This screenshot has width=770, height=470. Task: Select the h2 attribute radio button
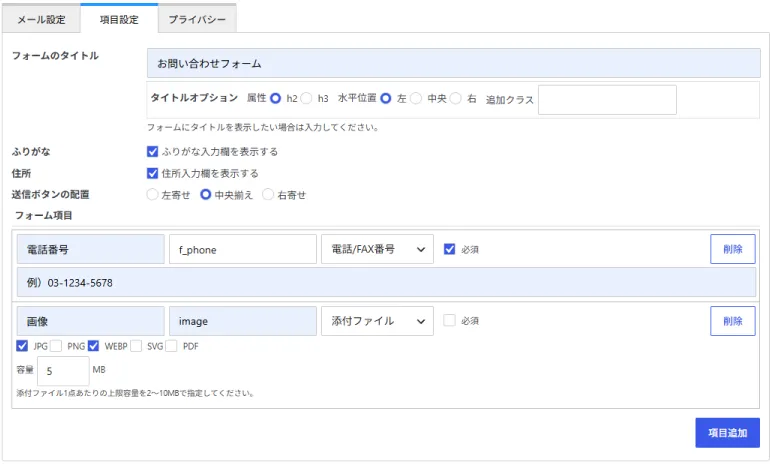275,98
